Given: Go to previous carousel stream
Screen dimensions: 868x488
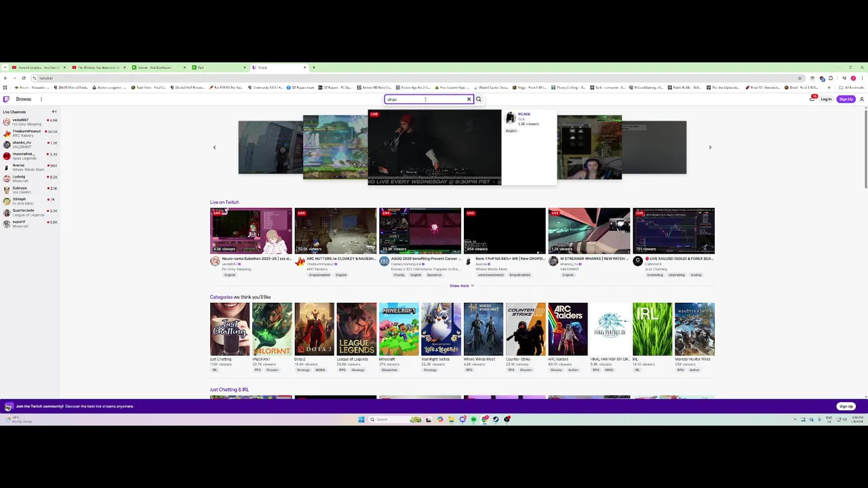Looking at the screenshot, I should [215, 147].
